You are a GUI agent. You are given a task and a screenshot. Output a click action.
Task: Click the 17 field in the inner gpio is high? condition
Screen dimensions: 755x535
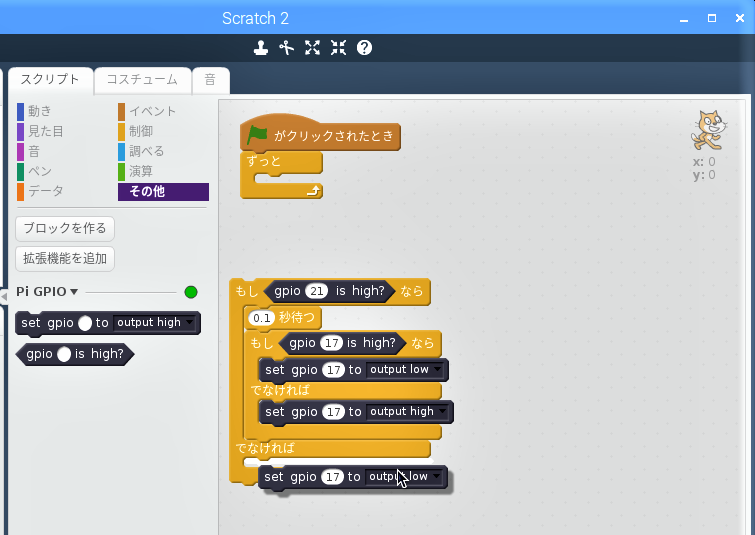331,343
